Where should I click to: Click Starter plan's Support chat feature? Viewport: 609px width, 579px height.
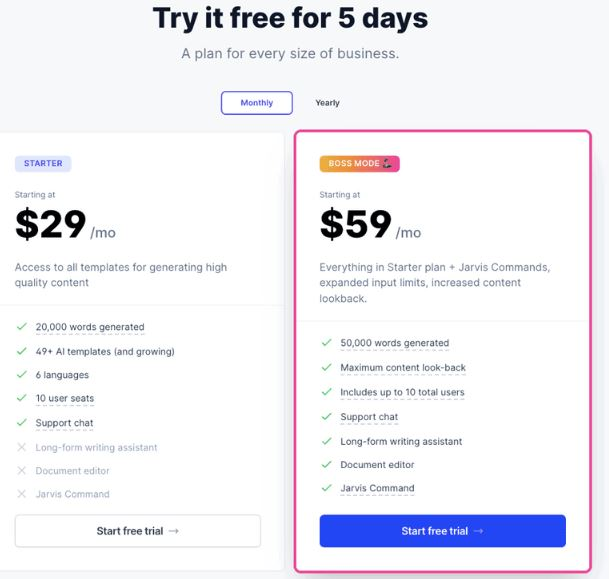(x=64, y=423)
